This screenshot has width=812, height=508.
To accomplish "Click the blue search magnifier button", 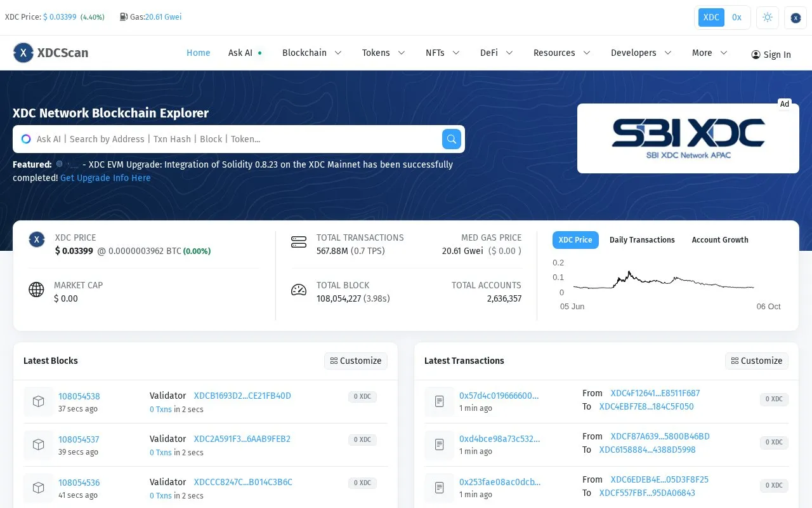I will coord(452,139).
